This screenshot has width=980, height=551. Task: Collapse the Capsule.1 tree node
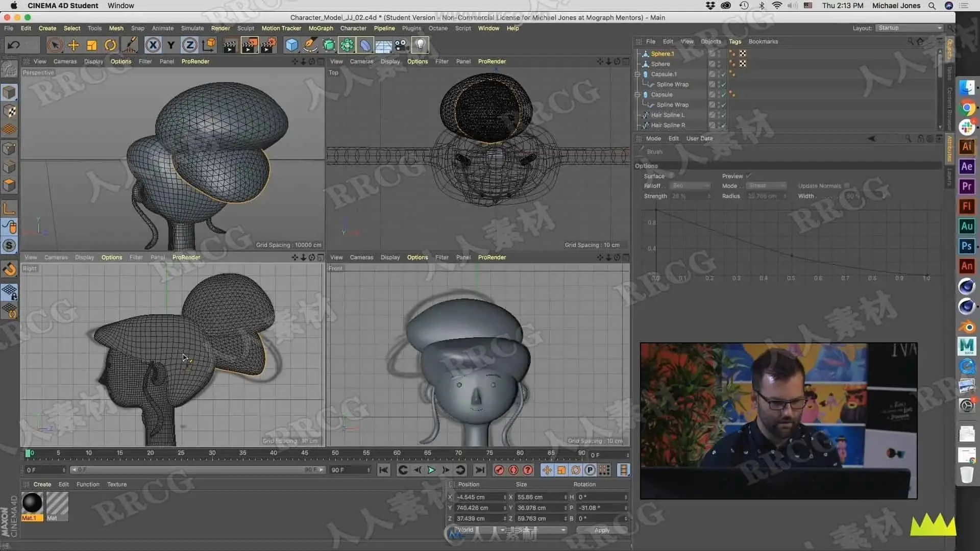[638, 74]
